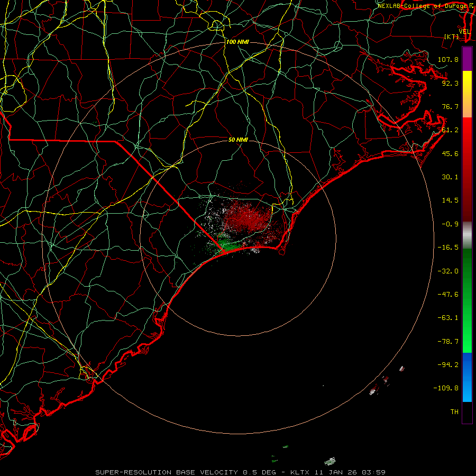The width and height of the screenshot is (476, 476).
Task: Pick the blue segment of the velocity scale
Action: [467, 377]
